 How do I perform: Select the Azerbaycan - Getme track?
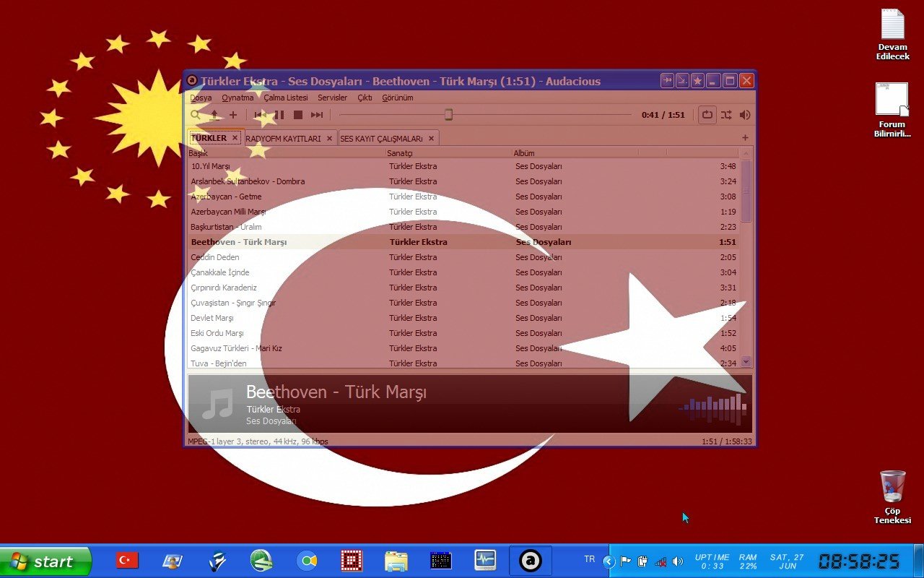[x=463, y=197]
